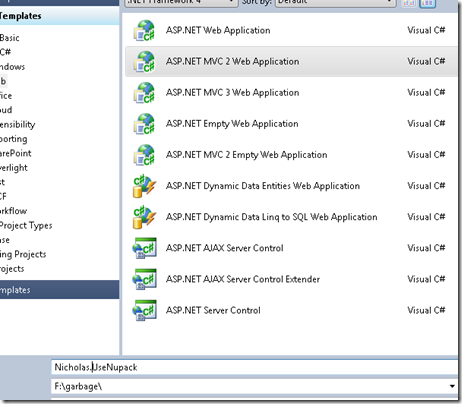Viewport: 462px width, 404px height.
Task: Select ASP.NET Dynamic Data Entities Web Application name
Action: click(x=263, y=186)
